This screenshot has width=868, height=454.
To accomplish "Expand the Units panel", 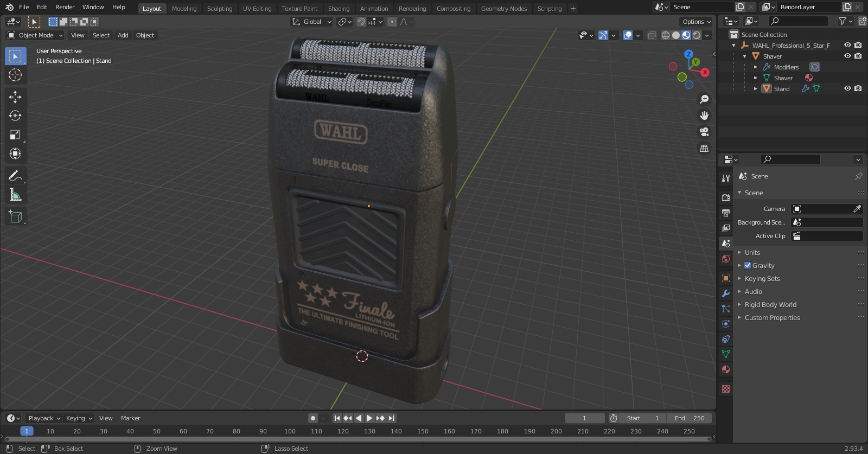I will pyautogui.click(x=752, y=252).
